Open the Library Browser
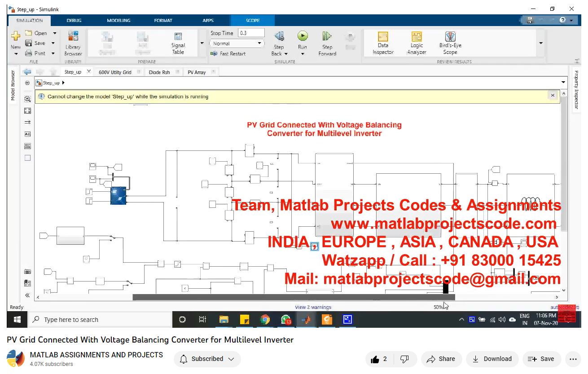588x374 pixels. click(73, 43)
